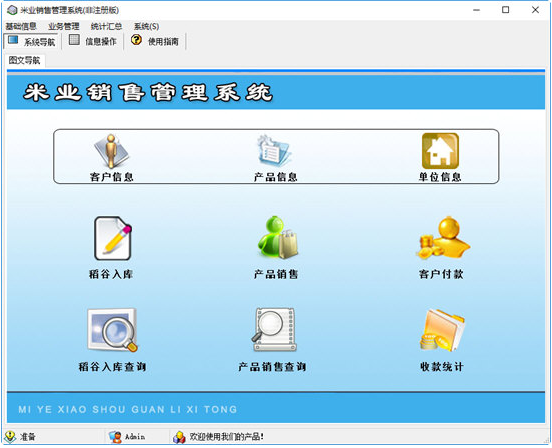
Task: Launch 产品销售 green figure icon
Action: point(278,238)
